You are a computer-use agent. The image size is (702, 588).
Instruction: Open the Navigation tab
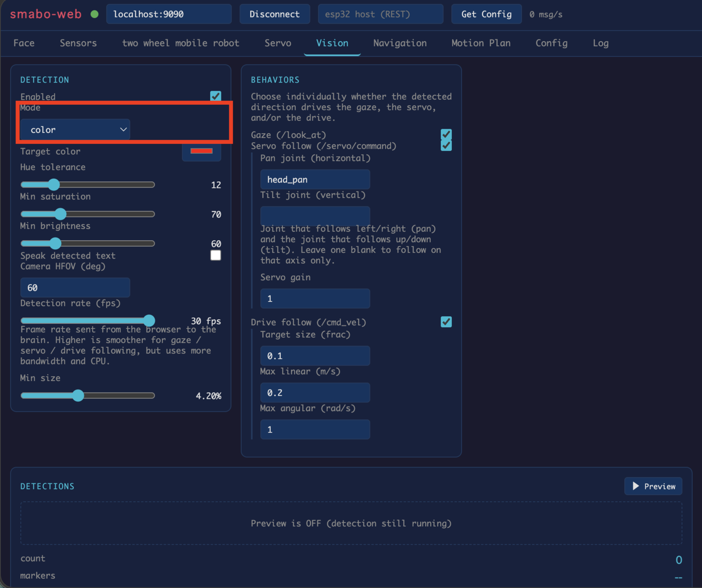coord(400,43)
